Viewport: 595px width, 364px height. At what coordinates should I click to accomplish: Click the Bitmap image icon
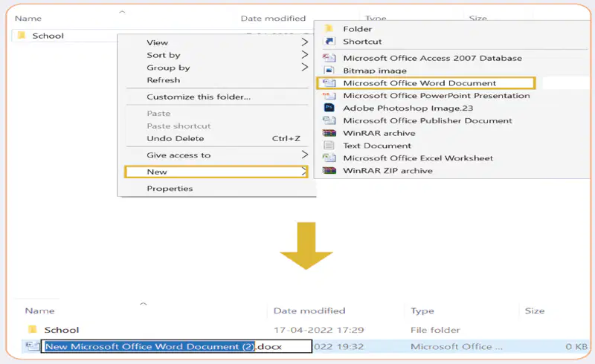[329, 71]
